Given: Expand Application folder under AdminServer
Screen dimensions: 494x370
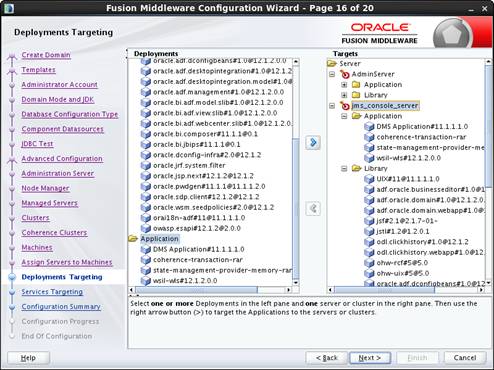Looking at the screenshot, I should pos(344,85).
